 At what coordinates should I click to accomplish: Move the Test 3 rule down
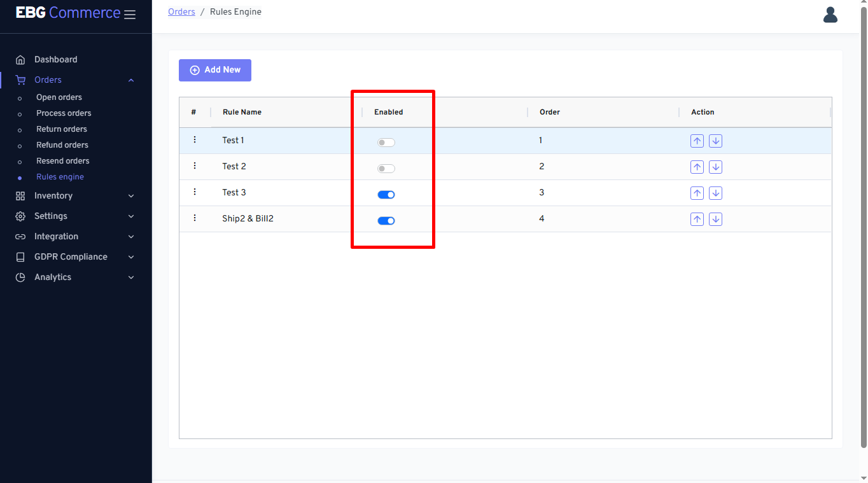(715, 193)
